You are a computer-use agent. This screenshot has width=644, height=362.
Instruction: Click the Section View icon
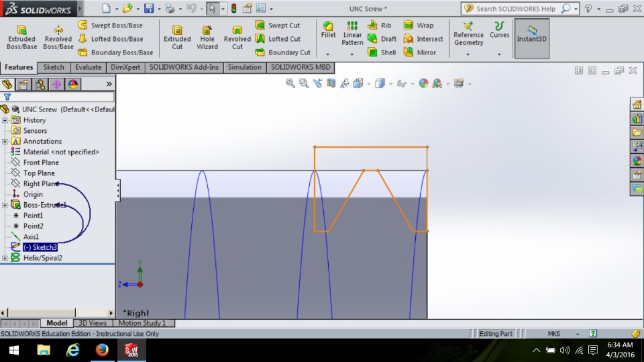331,83
